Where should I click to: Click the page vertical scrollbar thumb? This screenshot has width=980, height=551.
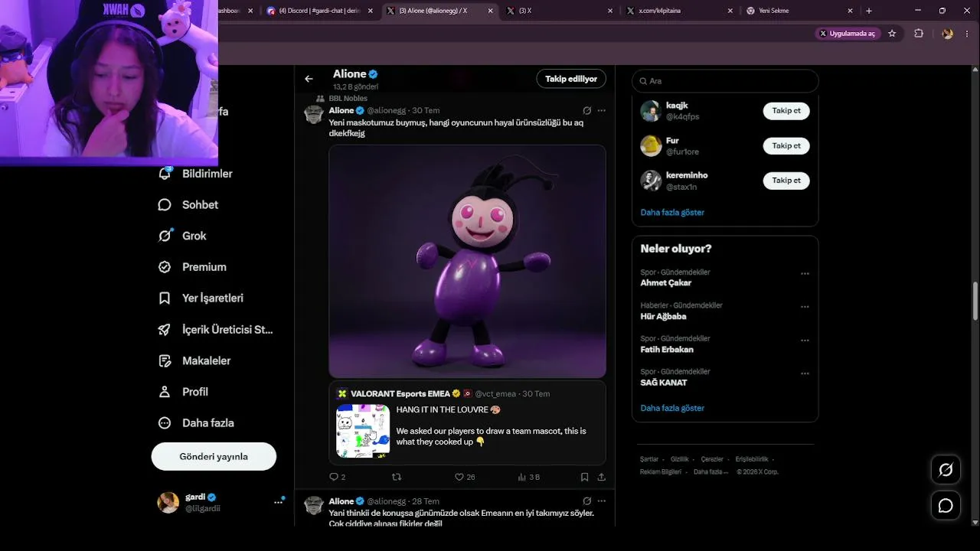pyautogui.click(x=975, y=301)
